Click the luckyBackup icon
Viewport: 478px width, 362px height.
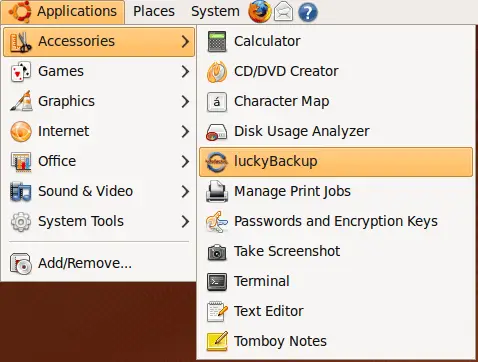point(217,162)
